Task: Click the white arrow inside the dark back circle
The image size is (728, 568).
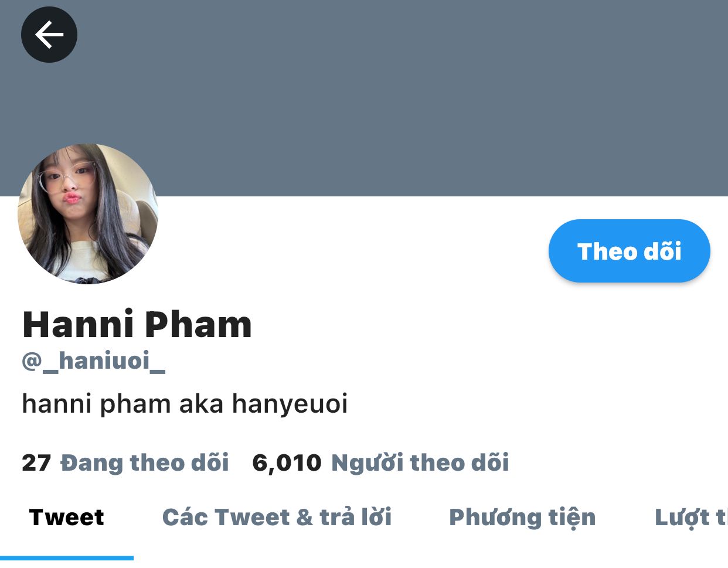Action: [x=49, y=35]
